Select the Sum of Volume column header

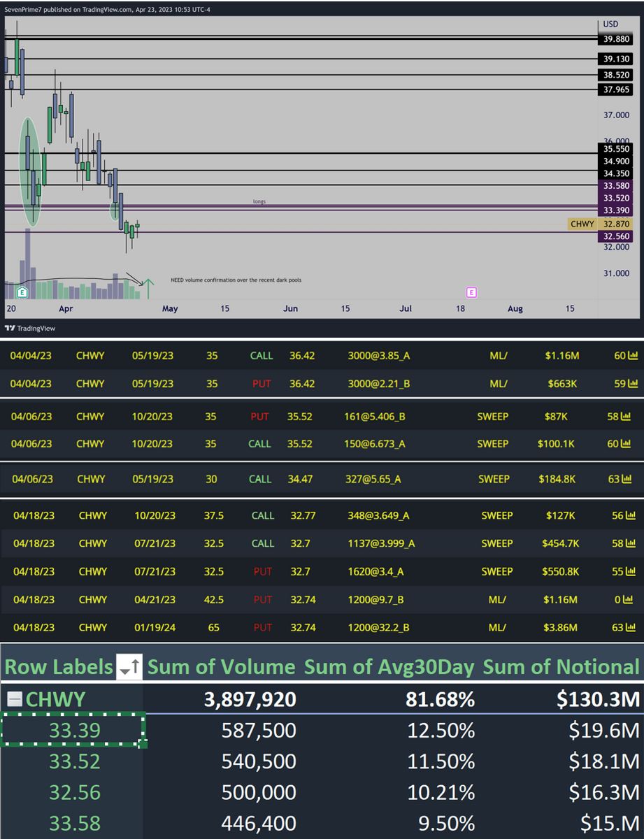click(x=222, y=668)
